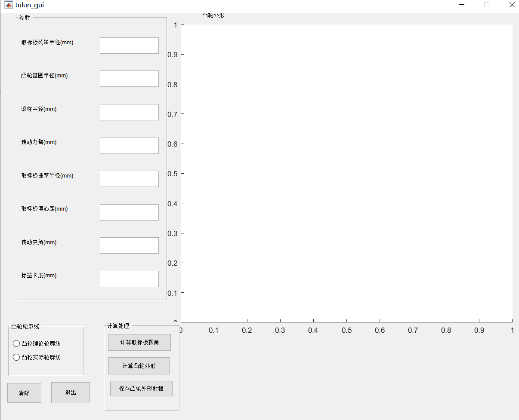Click the MATLAB app icon in title bar
The image size is (519, 420).
click(x=9, y=5)
